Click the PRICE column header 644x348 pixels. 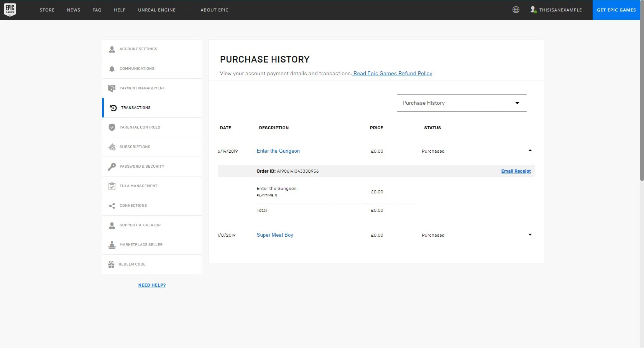click(x=376, y=128)
